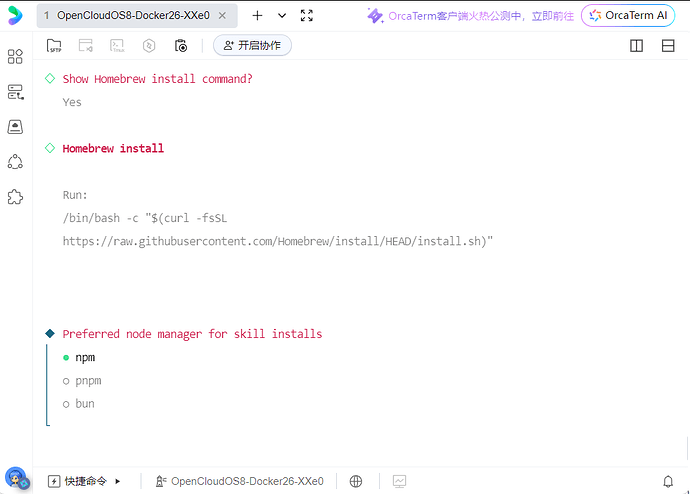This screenshot has height=494, width=690.
Task: Select bun as node manager
Action: 79,404
